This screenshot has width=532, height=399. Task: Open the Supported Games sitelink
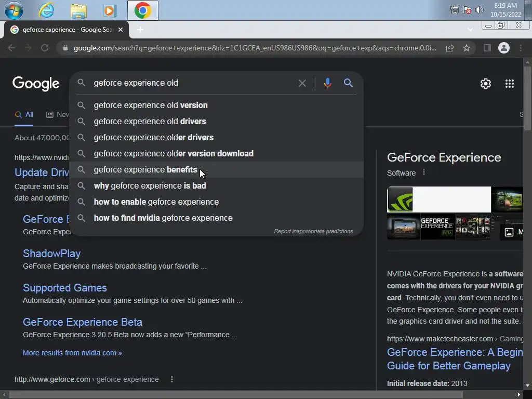click(65, 288)
